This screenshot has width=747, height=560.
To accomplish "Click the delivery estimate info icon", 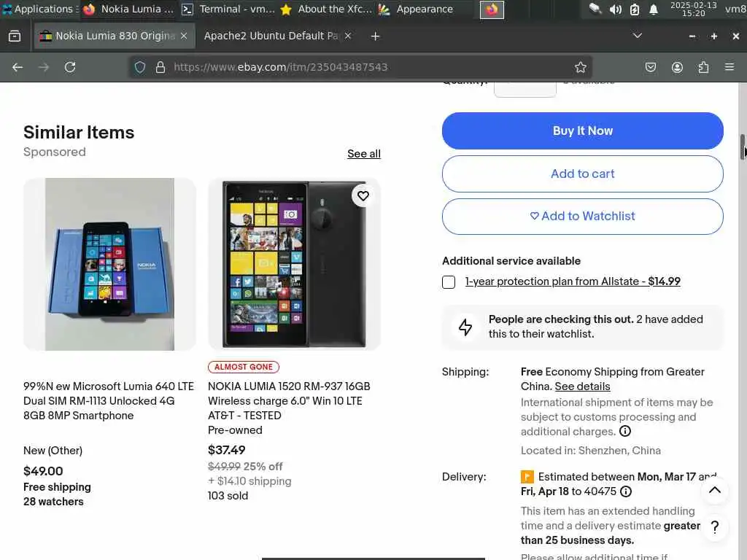I will 626,491.
